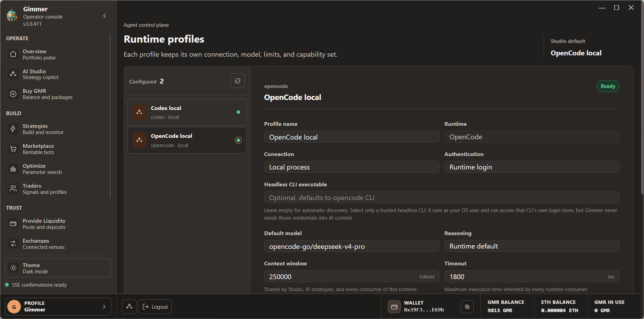Click Agent control plane breadcrumb text
Screen dimensions: 644x319
(x=146, y=25)
